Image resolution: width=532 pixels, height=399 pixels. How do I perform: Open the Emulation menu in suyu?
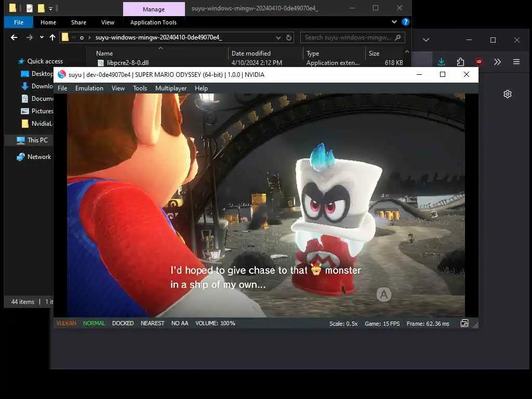point(89,88)
